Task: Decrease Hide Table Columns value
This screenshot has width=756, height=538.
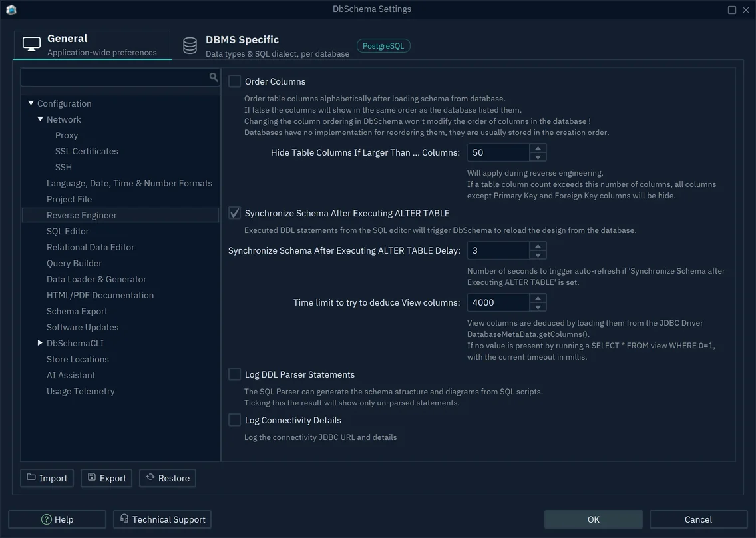Action: click(x=538, y=157)
